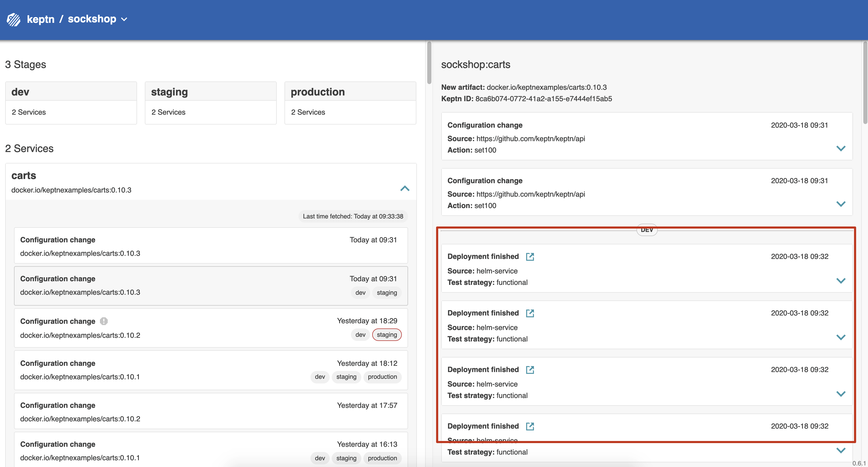Open external link of third Deployment finished
Image resolution: width=868 pixels, height=467 pixels.
click(530, 370)
